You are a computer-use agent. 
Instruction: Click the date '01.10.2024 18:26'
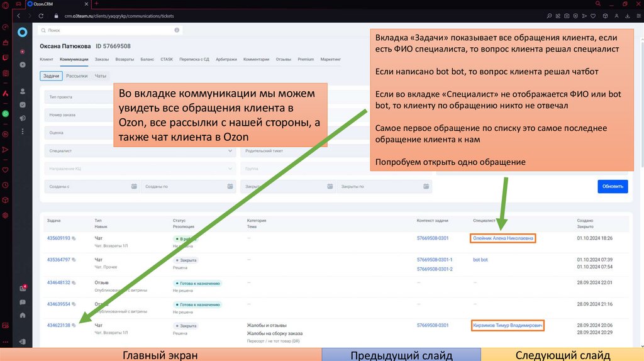point(594,238)
